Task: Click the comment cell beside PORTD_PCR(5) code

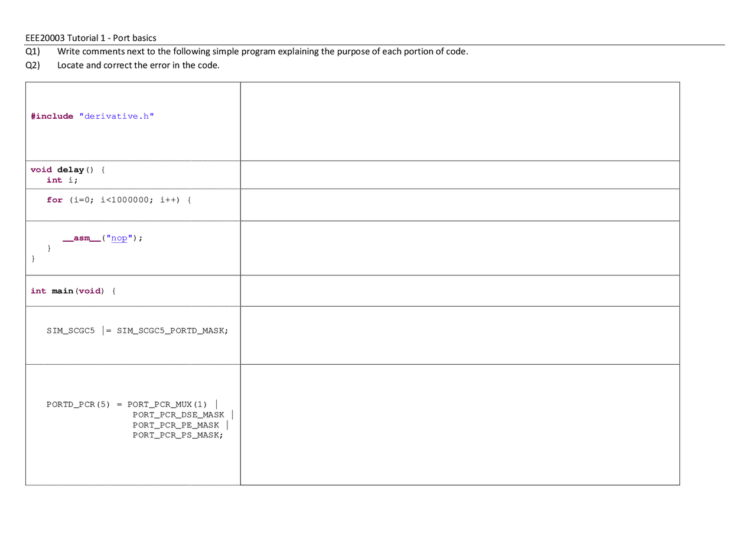Action: point(460,424)
